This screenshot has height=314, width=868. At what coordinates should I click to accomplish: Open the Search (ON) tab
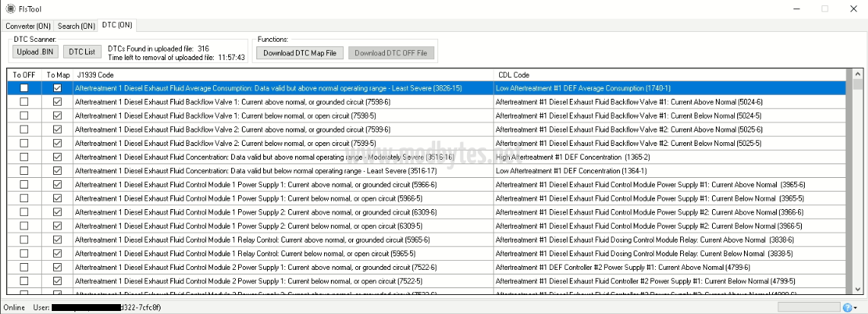(x=77, y=26)
